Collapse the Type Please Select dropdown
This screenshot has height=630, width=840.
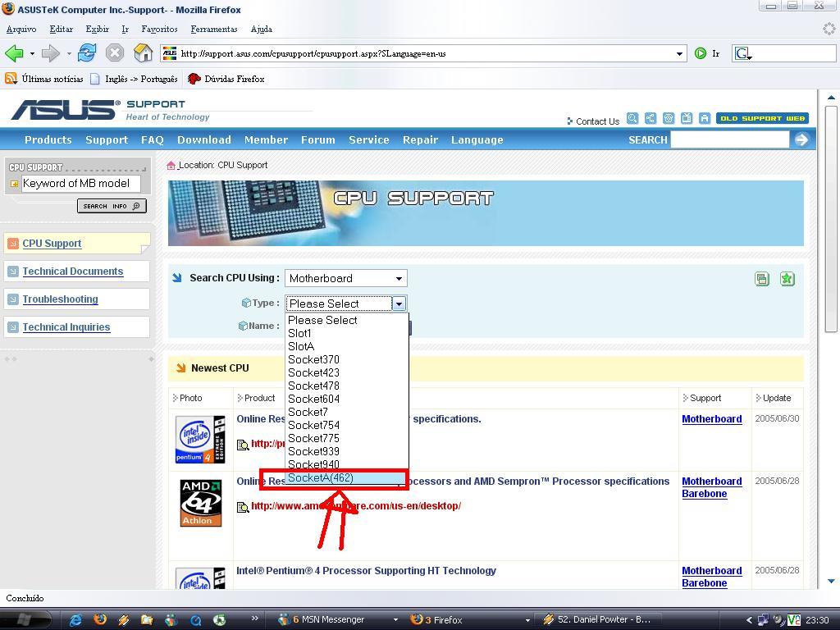[399, 304]
